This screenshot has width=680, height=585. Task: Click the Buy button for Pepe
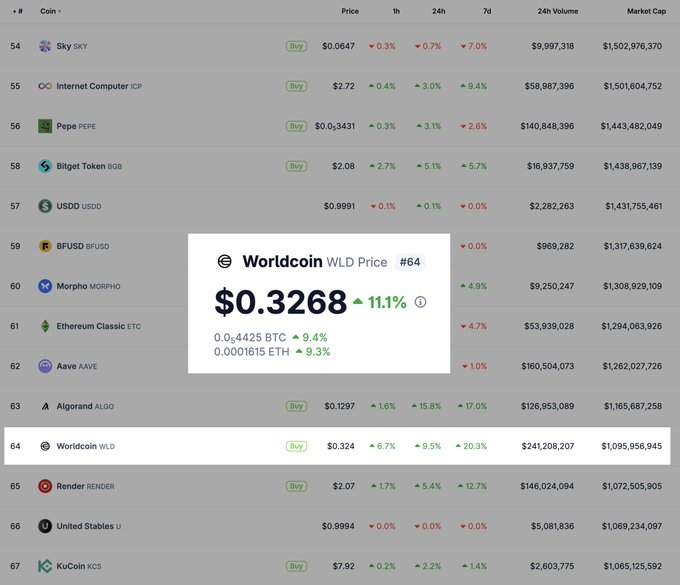tap(296, 126)
